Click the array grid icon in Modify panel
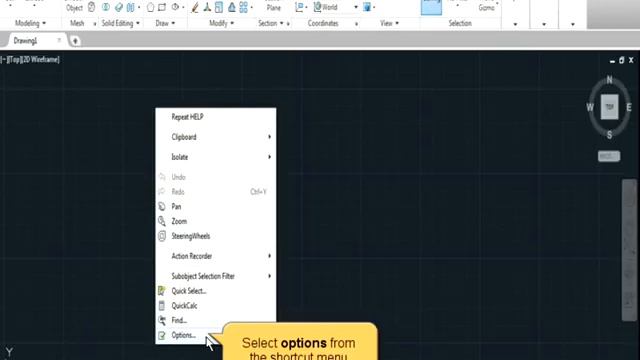Screen dimensions: 640x360 pos(243,7)
